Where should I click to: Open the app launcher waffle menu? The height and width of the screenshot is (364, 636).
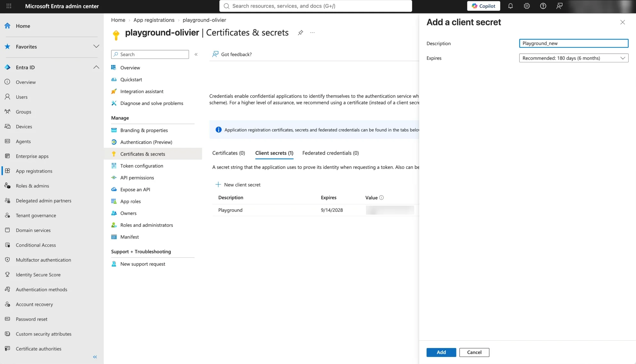[9, 6]
